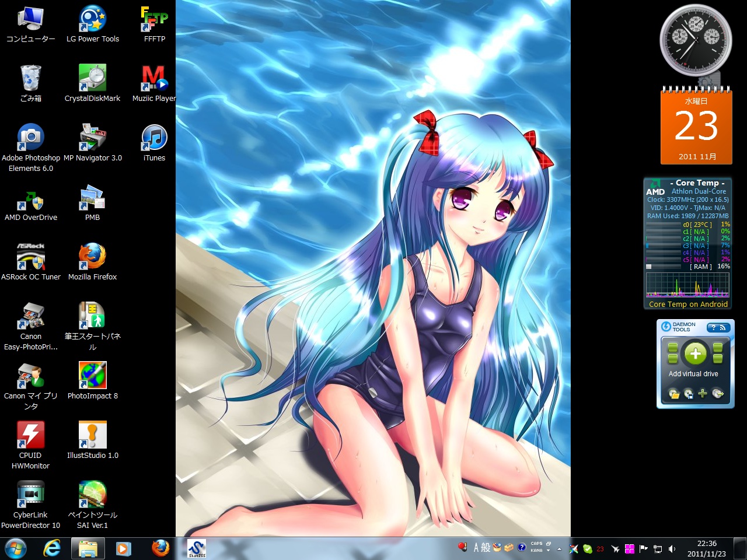This screenshot has width=747, height=560.
Task: Select the Mozilla Firefox desktop shortcut
Action: [x=92, y=262]
